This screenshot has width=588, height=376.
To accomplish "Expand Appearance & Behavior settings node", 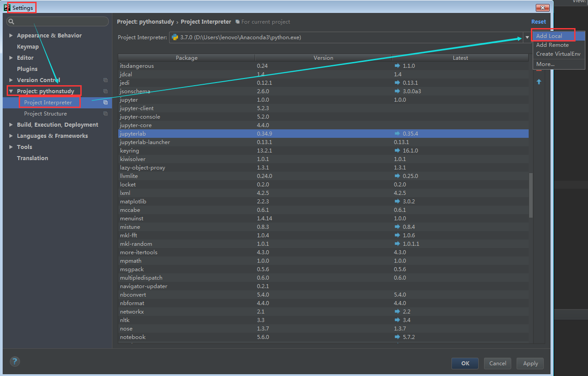I will click(11, 36).
